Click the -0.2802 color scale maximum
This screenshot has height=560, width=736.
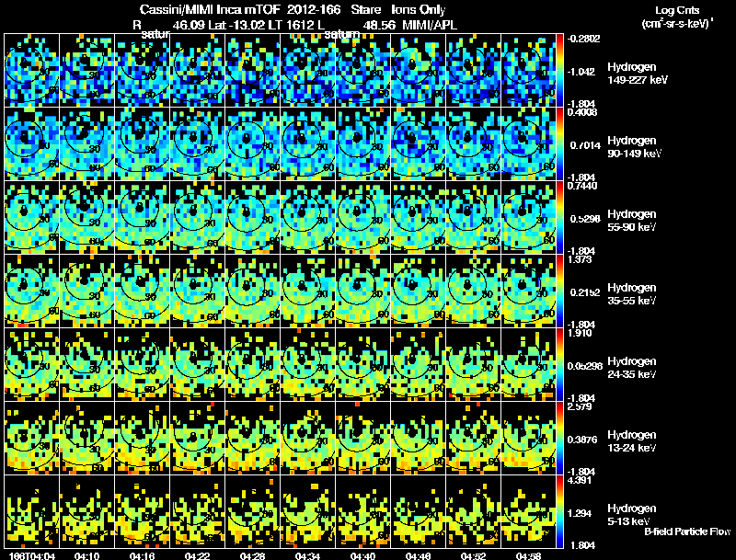point(583,39)
